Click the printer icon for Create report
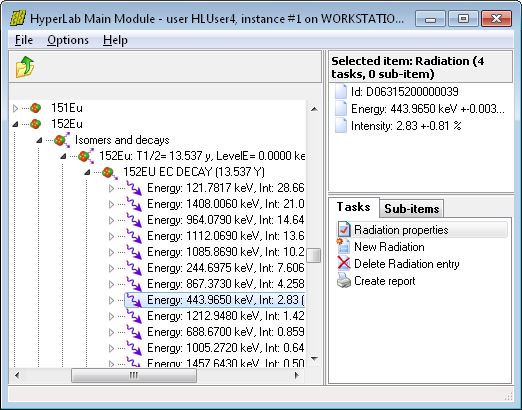 pos(344,280)
